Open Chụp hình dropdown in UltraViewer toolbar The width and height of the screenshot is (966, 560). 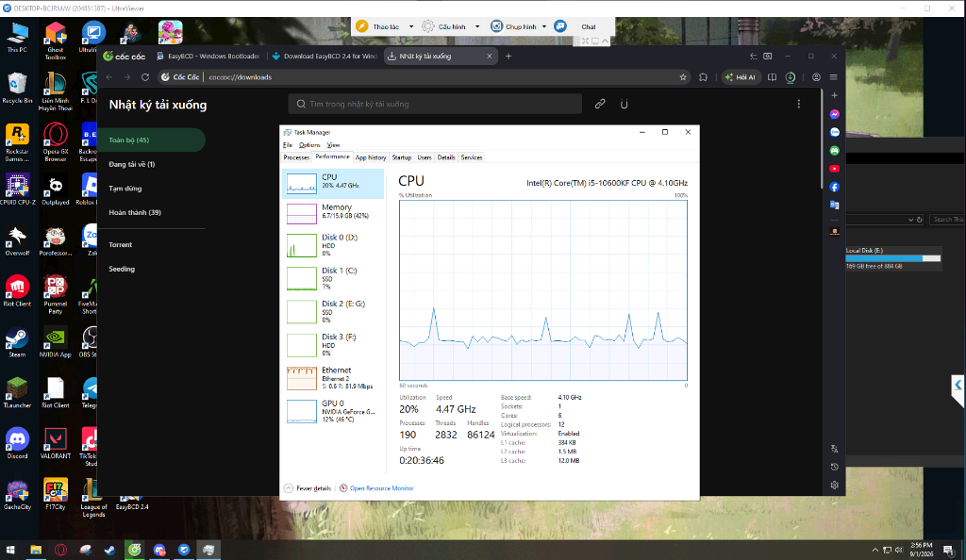coord(544,27)
